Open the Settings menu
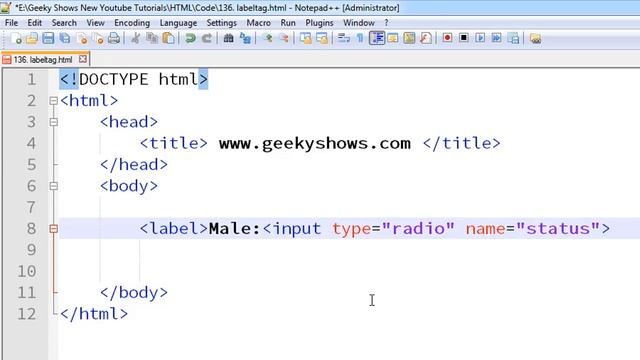 222,23
